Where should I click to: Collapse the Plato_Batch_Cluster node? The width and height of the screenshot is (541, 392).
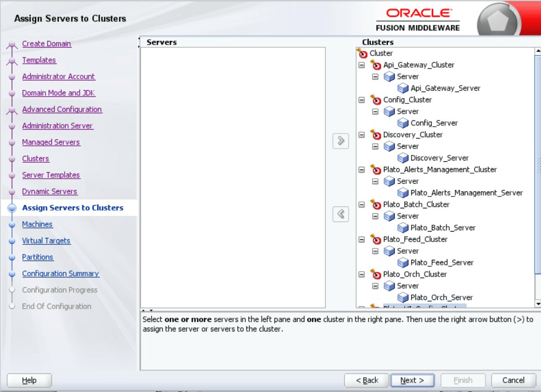tap(362, 205)
